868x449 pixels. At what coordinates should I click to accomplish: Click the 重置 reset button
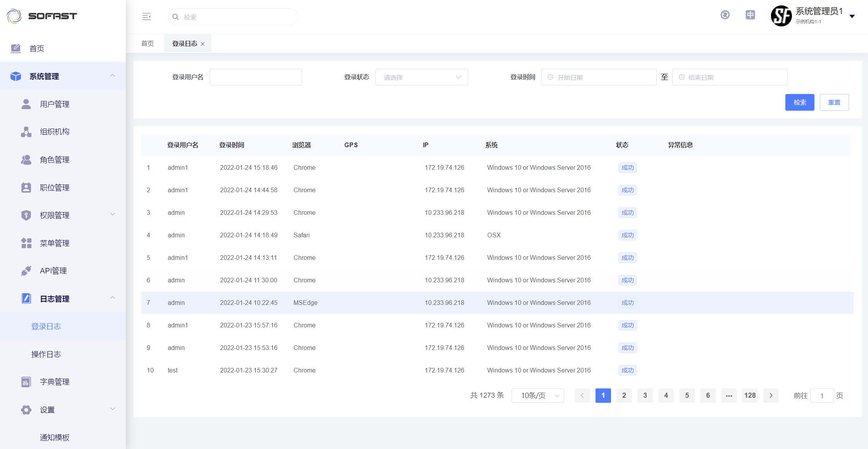[x=834, y=102]
